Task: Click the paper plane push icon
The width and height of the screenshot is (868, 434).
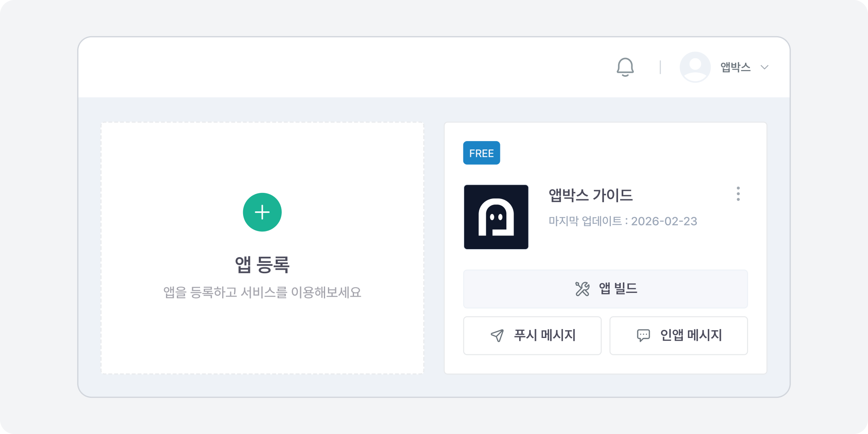Action: pos(497,336)
